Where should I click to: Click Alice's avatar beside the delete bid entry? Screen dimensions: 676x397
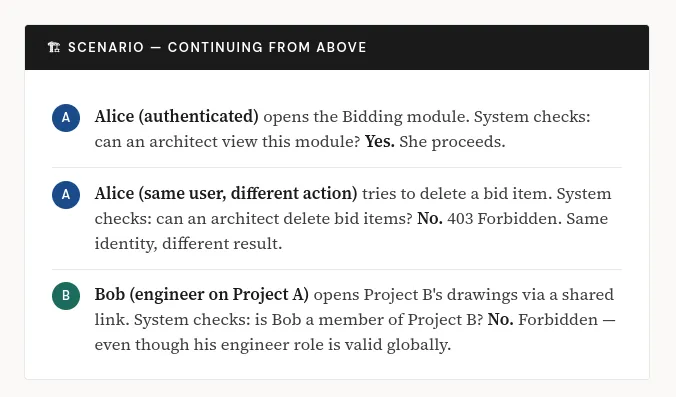tap(66, 195)
